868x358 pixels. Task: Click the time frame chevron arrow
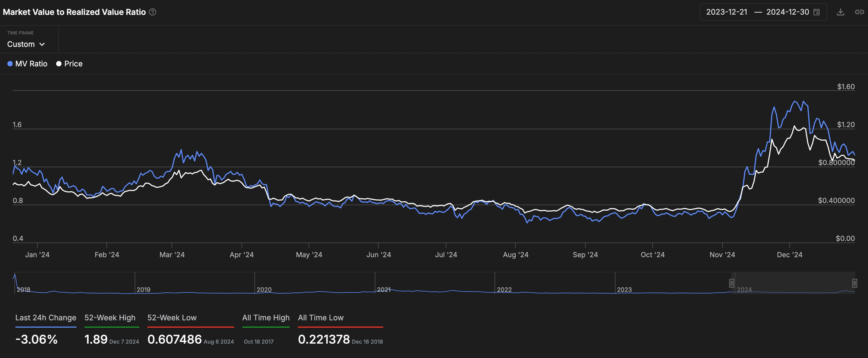[x=42, y=44]
